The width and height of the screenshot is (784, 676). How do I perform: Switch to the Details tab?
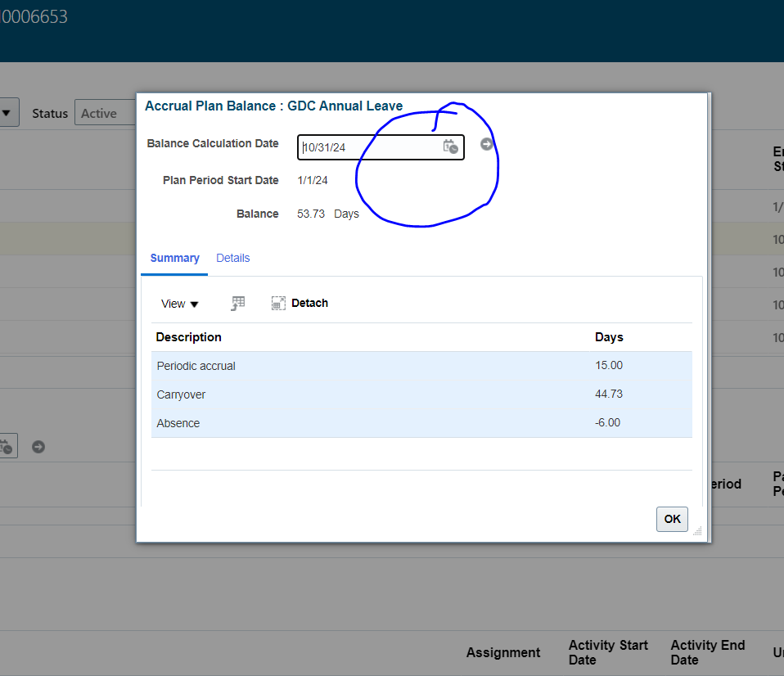coord(233,258)
